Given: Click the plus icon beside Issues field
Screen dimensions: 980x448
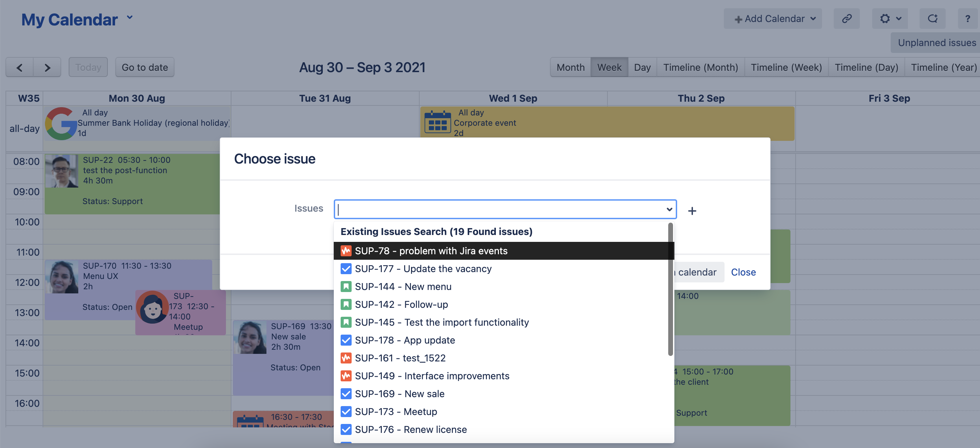Looking at the screenshot, I should click(692, 211).
